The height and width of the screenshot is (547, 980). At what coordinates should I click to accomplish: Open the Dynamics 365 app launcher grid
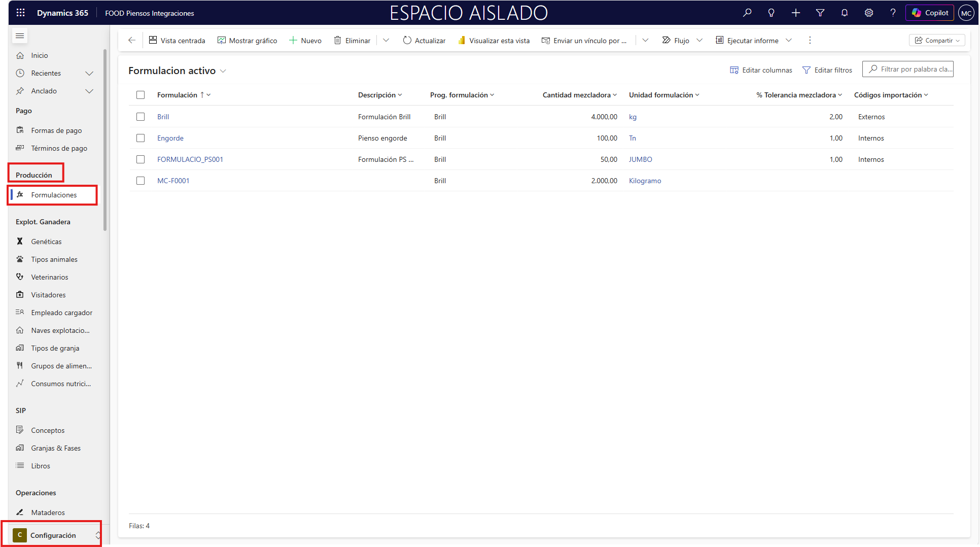20,13
